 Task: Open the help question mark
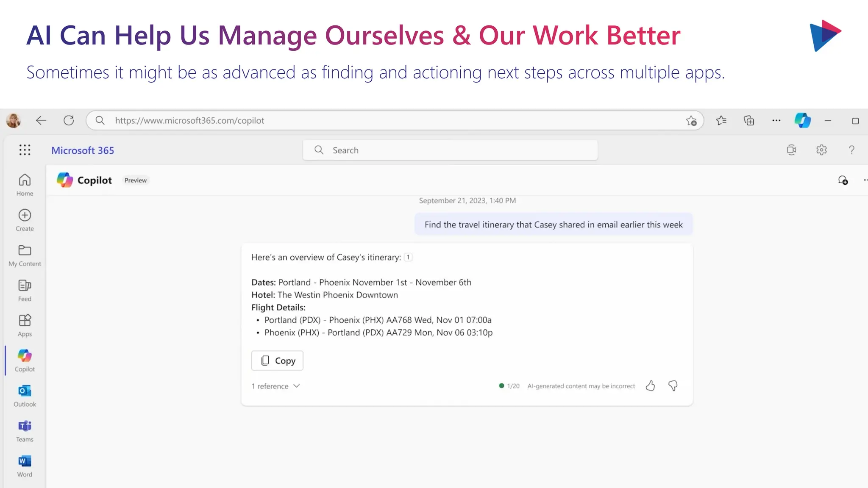pyautogui.click(x=851, y=150)
